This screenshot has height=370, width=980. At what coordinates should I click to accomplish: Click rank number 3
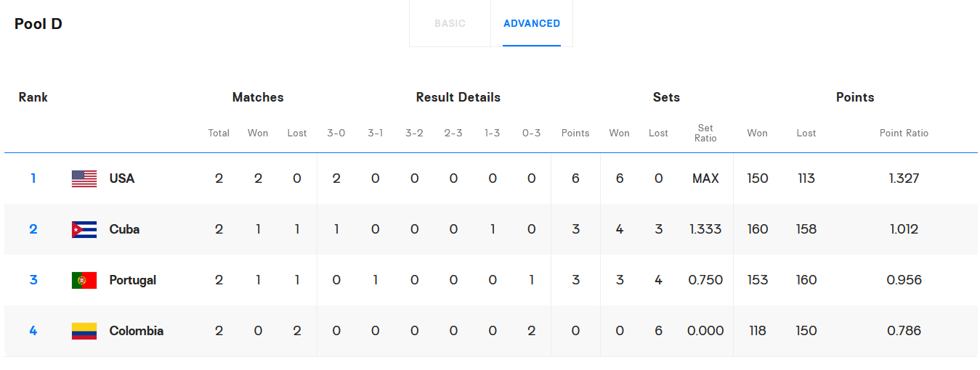33,280
